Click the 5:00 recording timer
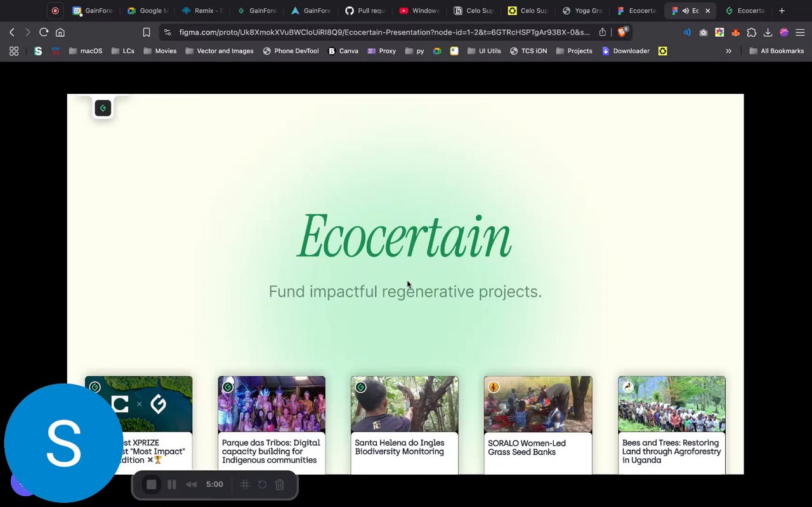 [x=214, y=485]
